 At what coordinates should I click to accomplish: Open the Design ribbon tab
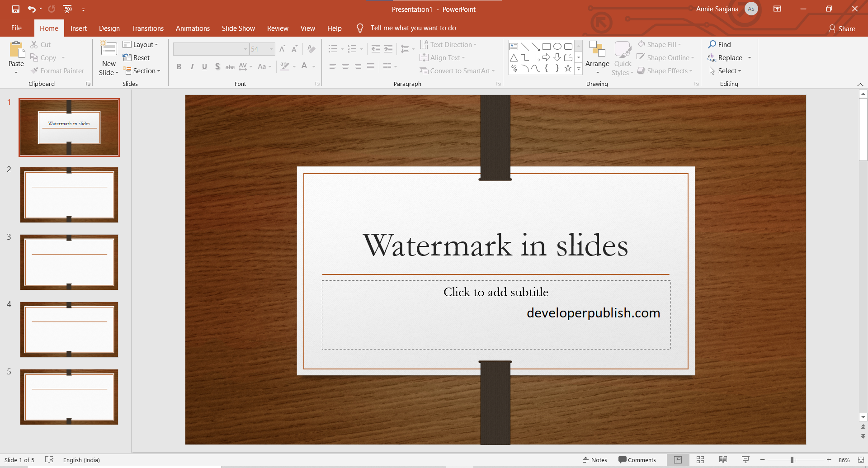coord(109,28)
